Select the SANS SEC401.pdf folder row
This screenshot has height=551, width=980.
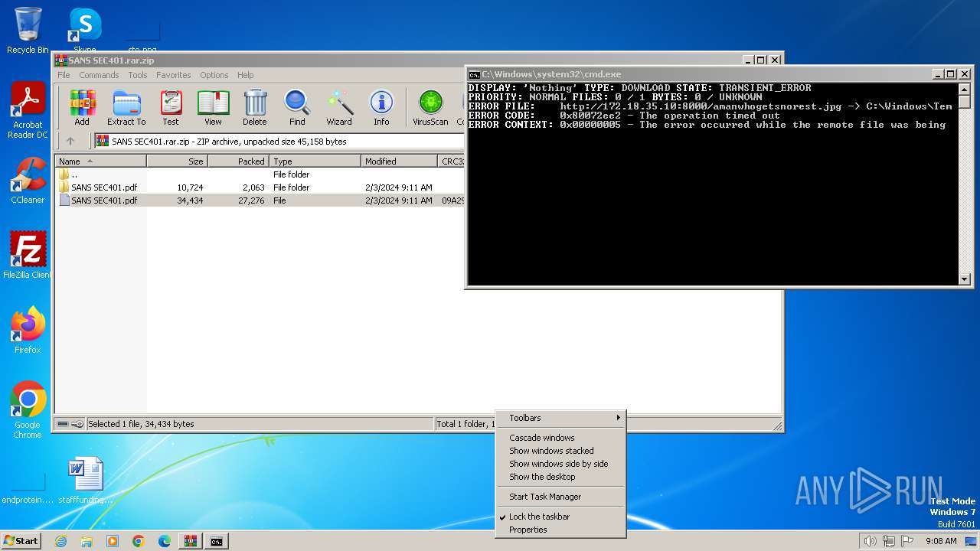(x=260, y=187)
